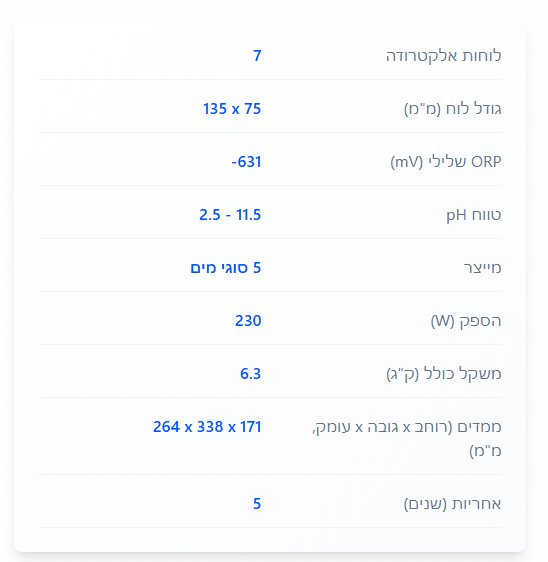Screen dimensions: 548x562
Task: Select the dimensions value 264 x 338 x 171
Action: tap(207, 427)
